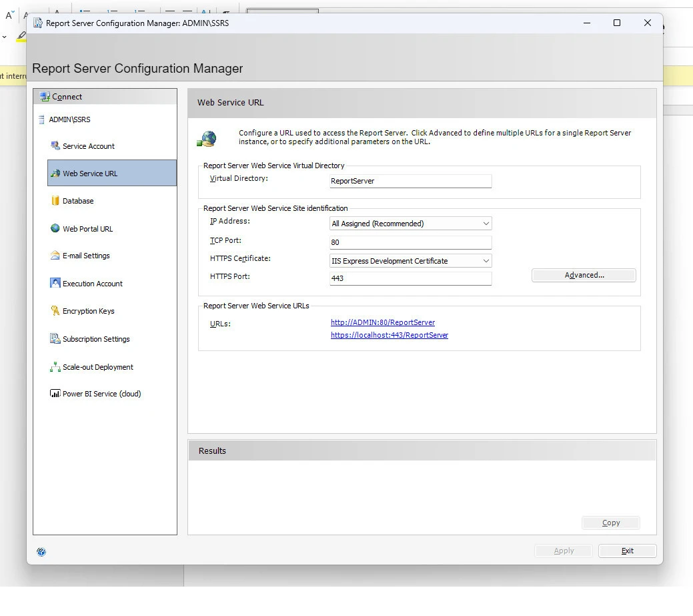
Task: Click into the Virtual Directory text field
Action: (x=411, y=181)
